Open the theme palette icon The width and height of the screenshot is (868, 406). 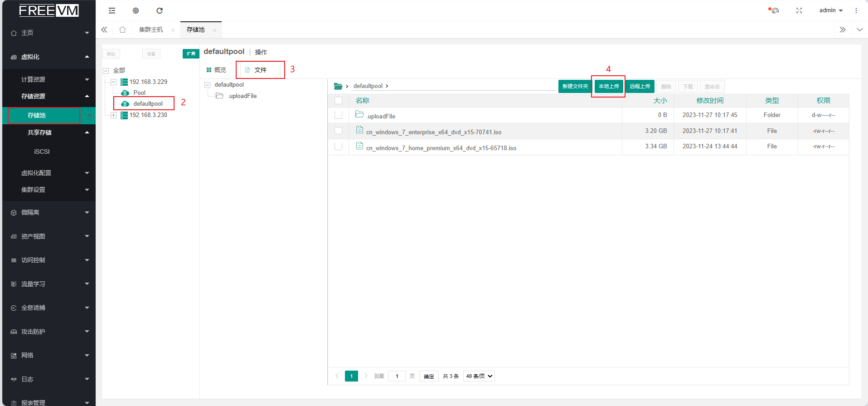pyautogui.click(x=774, y=10)
